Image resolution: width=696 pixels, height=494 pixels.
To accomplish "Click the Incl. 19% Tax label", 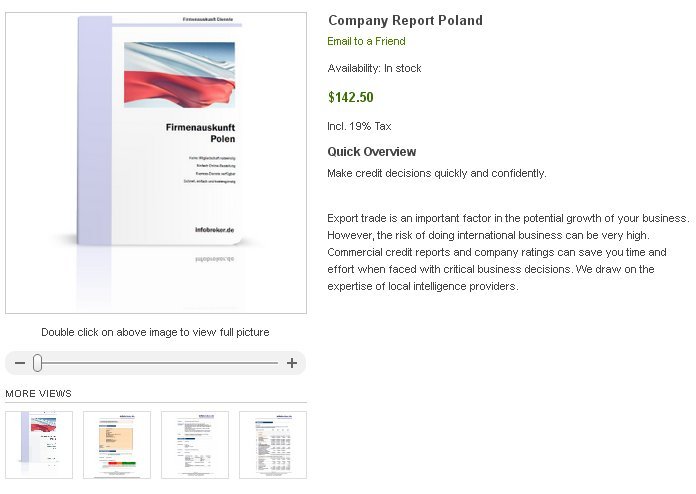I will point(360,126).
